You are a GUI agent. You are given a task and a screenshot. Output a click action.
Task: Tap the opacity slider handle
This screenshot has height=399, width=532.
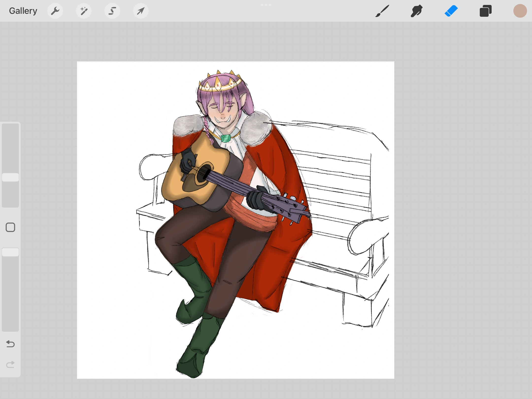point(10,252)
